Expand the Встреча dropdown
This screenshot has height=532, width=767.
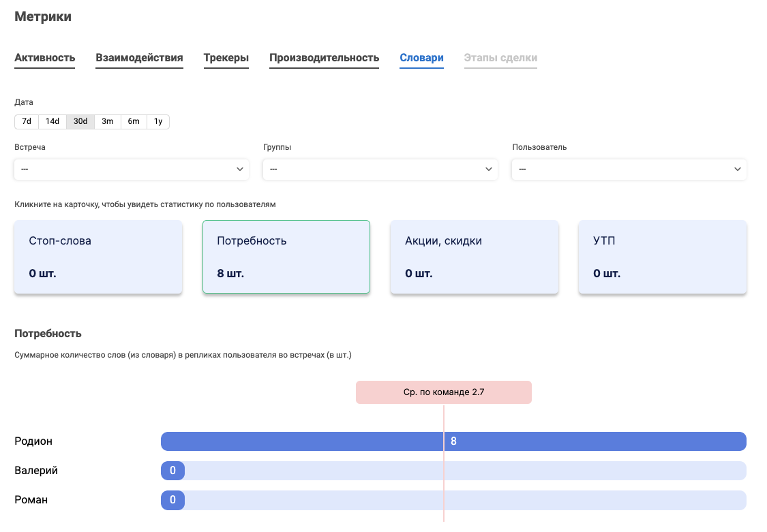point(132,169)
